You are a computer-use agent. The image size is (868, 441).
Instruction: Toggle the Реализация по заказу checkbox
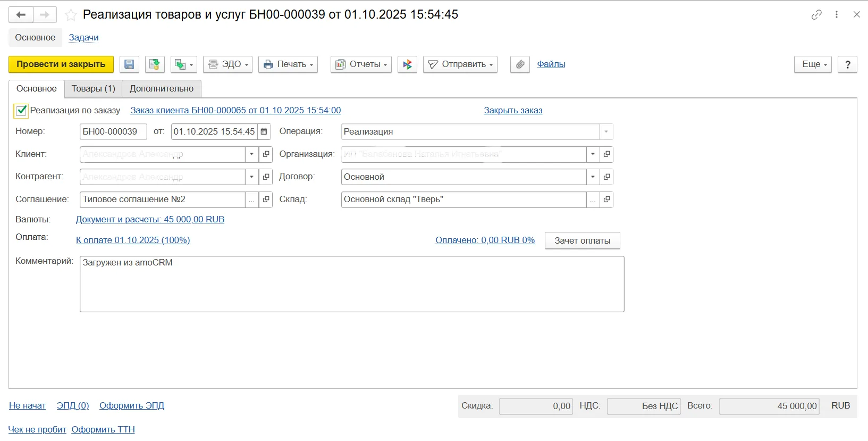point(21,111)
